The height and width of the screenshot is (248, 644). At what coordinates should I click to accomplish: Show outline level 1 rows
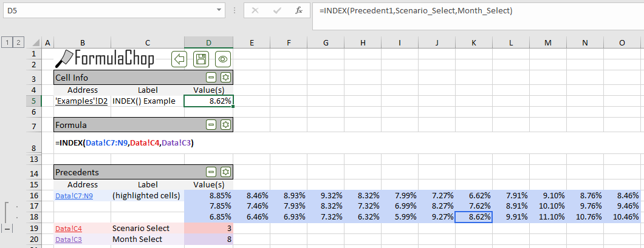(x=7, y=42)
